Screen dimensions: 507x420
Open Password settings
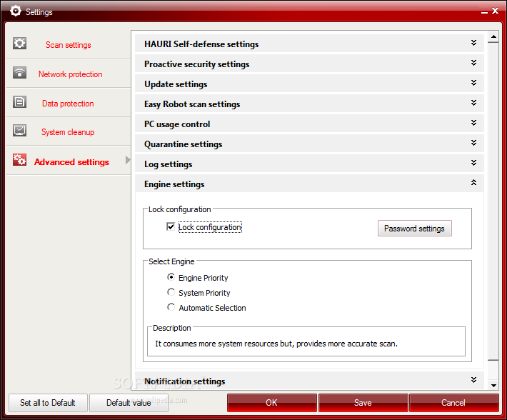[414, 229]
